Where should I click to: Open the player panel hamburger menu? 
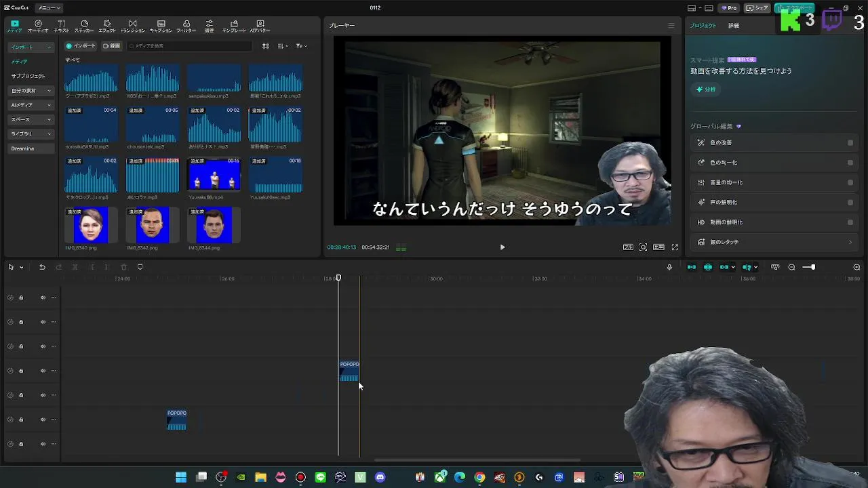coord(671,26)
